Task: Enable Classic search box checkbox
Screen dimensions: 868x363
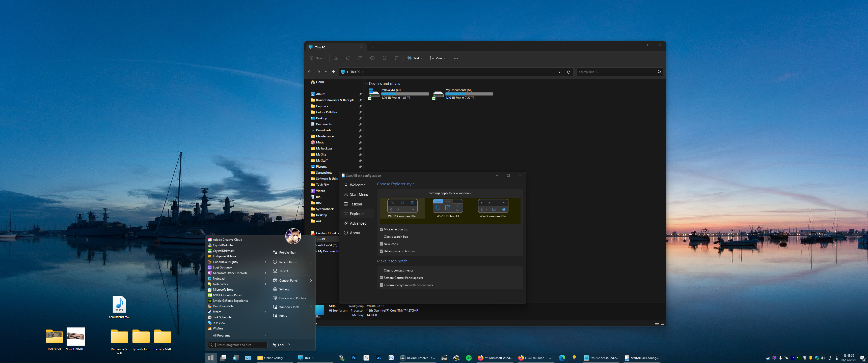Action: pos(382,237)
